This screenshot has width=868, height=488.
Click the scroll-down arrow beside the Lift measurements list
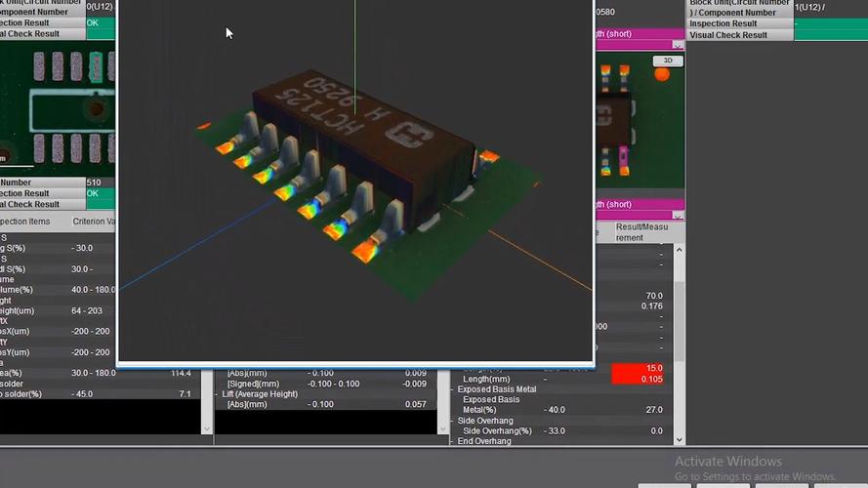[443, 428]
